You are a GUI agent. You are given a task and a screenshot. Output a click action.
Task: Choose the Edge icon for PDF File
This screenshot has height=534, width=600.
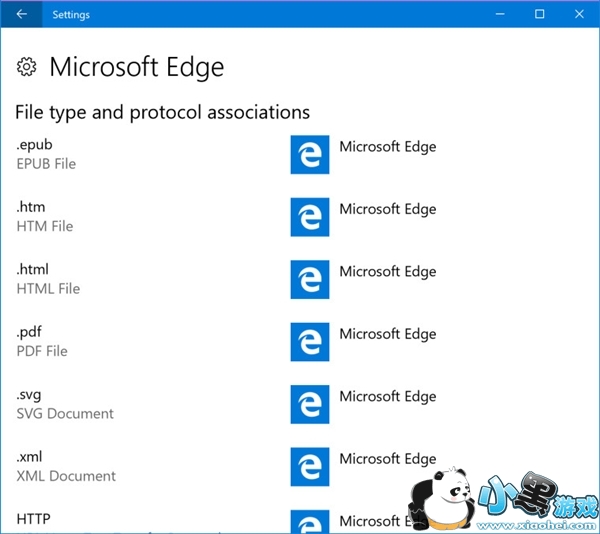(x=310, y=342)
